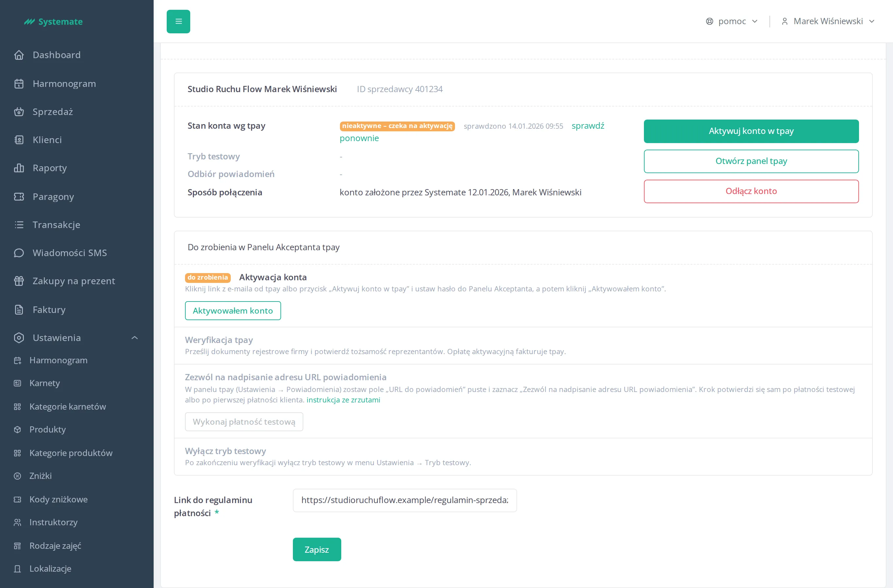Open the instrukcja ze zrzutami link
This screenshot has height=588, width=893.
[343, 400]
